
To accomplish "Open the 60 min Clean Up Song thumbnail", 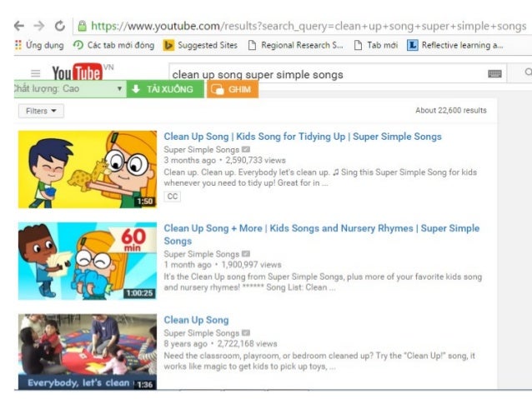I will click(x=88, y=261).
